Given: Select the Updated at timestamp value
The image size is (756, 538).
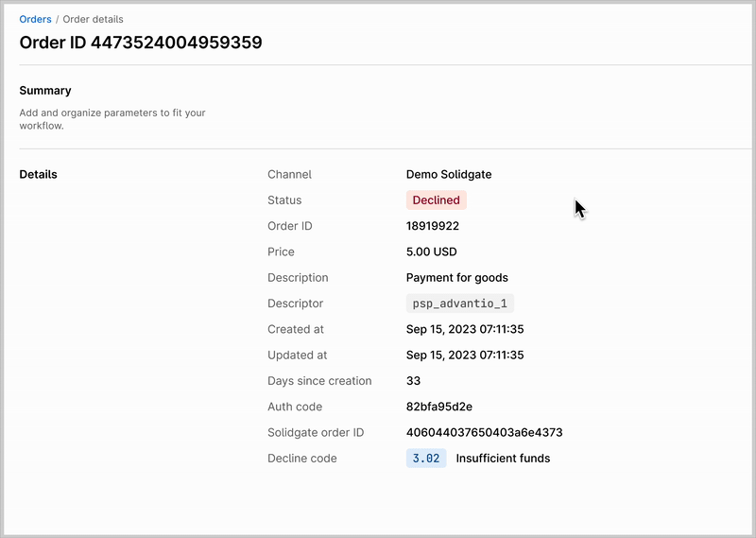Looking at the screenshot, I should (465, 356).
